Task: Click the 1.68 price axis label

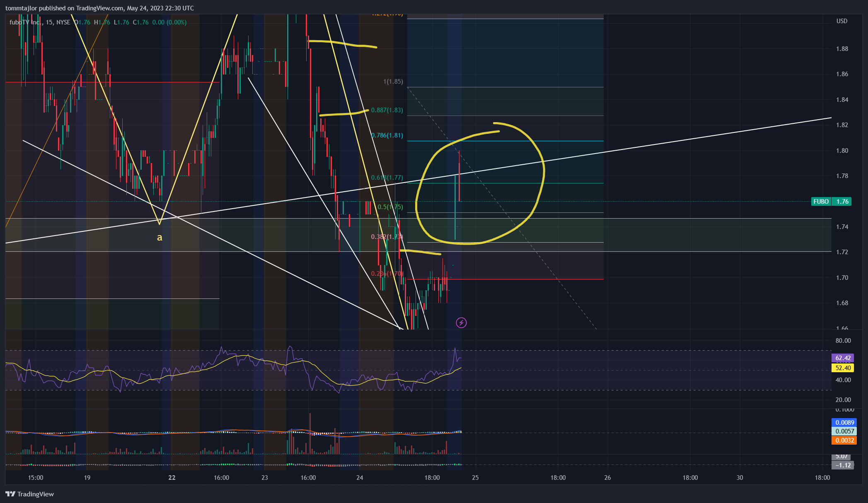Action: coord(842,303)
